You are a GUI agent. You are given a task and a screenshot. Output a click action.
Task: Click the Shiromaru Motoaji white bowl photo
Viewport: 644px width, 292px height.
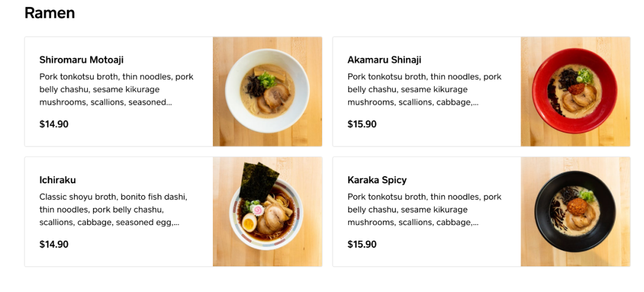(267, 91)
